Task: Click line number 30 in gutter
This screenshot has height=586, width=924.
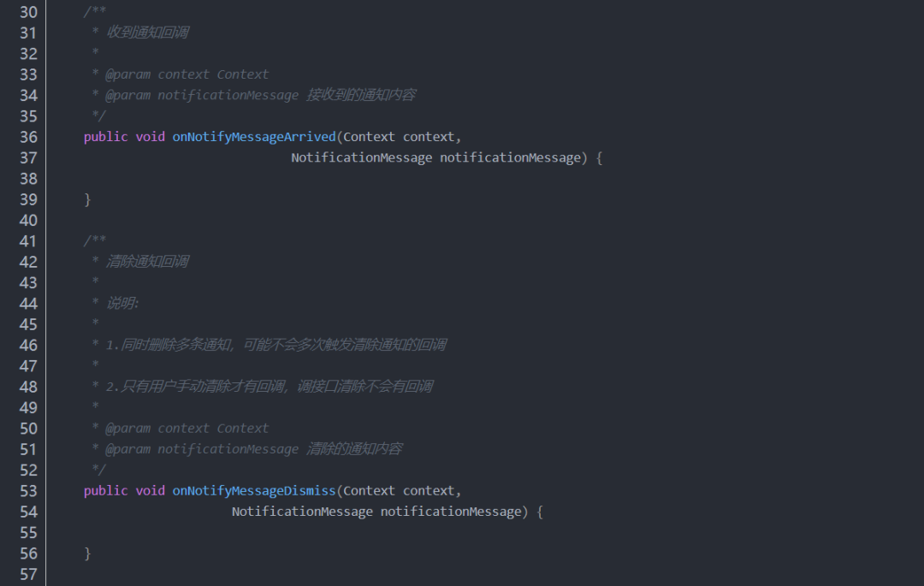Action: tap(28, 12)
